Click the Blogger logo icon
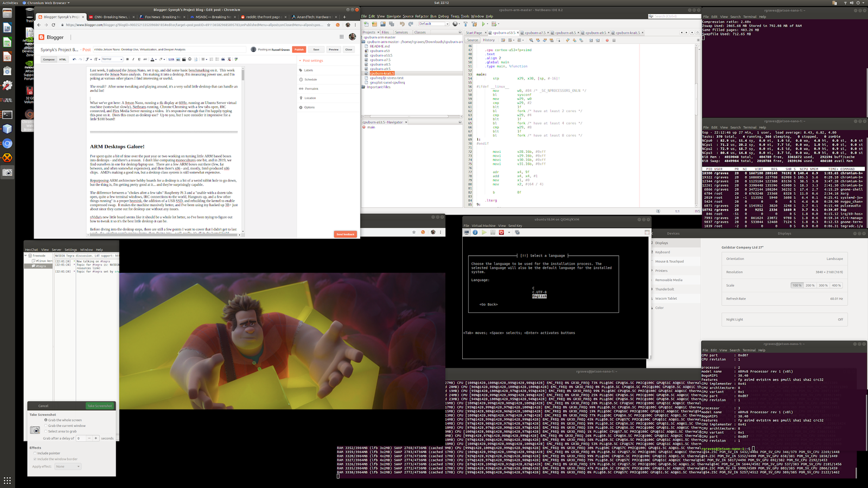The width and height of the screenshot is (868, 488). [x=42, y=37]
